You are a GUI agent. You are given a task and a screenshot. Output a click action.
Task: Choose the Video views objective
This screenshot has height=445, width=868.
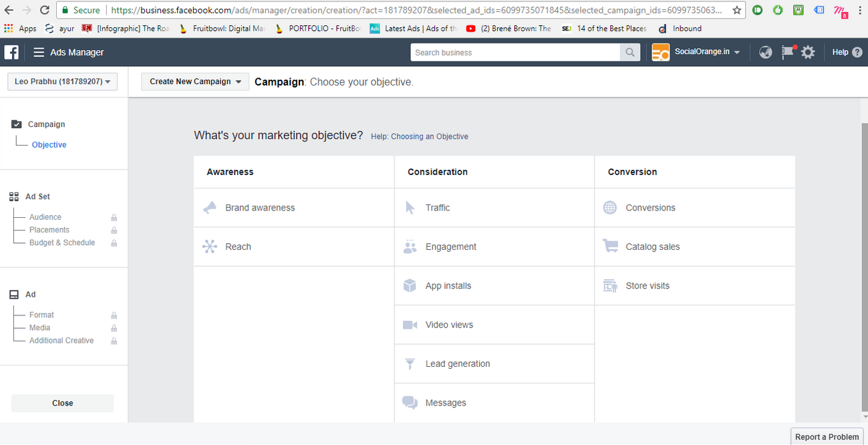tap(449, 324)
